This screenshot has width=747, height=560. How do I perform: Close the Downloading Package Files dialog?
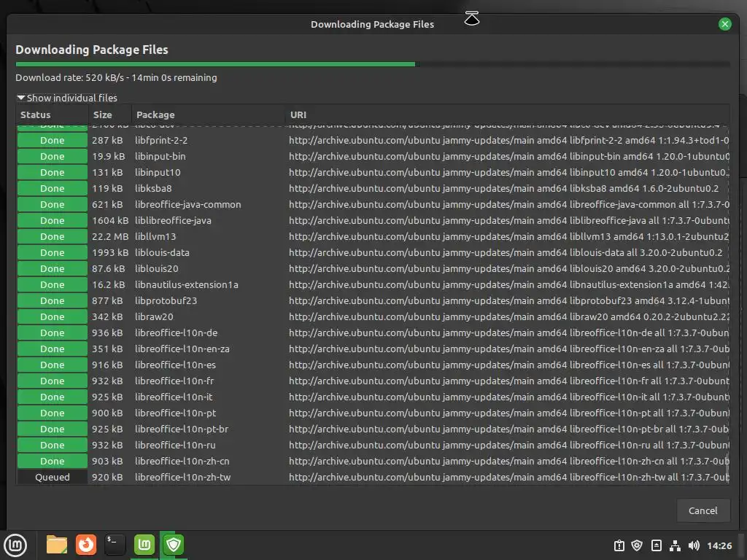pyautogui.click(x=724, y=24)
